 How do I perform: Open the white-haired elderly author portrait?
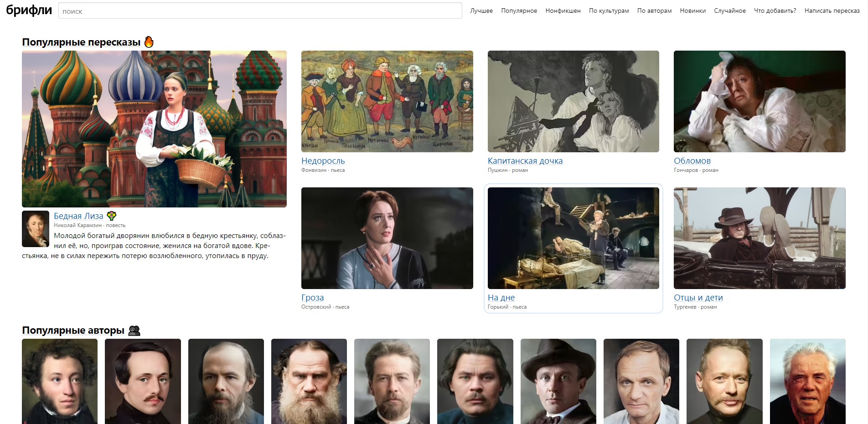[x=808, y=381]
